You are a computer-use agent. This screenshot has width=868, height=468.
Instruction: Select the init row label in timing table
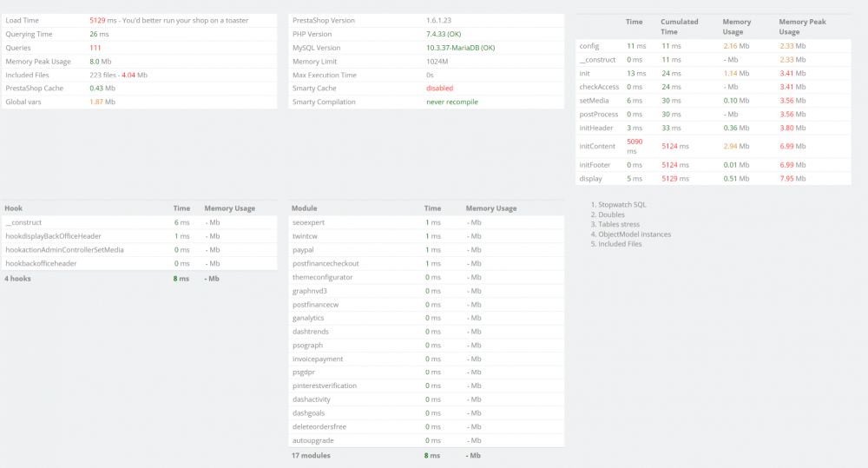pyautogui.click(x=584, y=73)
